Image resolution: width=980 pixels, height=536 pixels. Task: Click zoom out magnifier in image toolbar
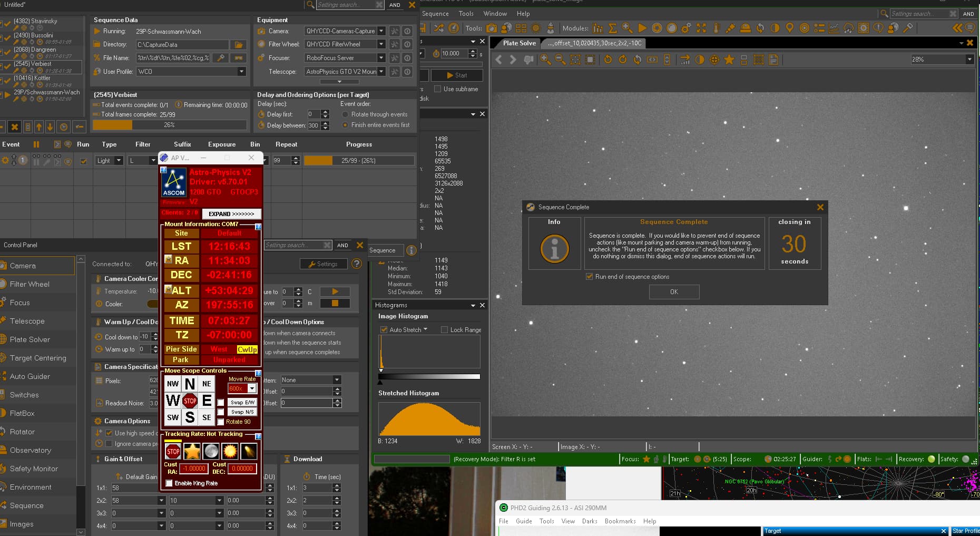560,60
